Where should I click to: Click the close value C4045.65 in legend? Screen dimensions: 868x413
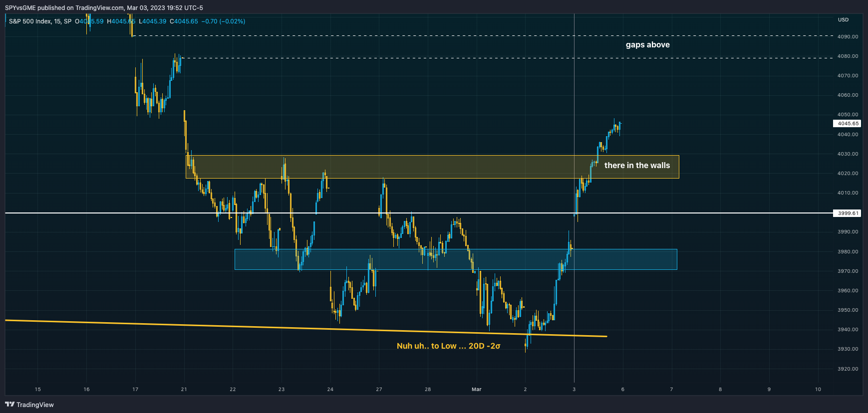click(184, 21)
